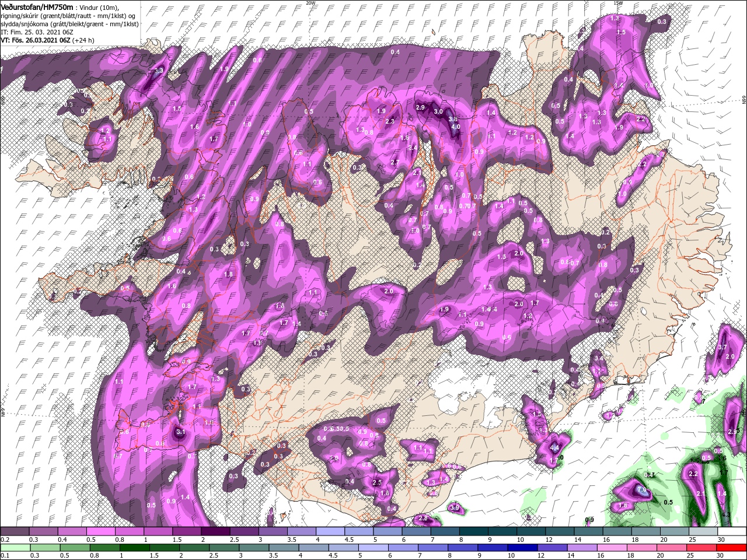This screenshot has width=747, height=560.
Task: Click the grey-green 3 swatch, lower scale
Action: click(x=254, y=547)
